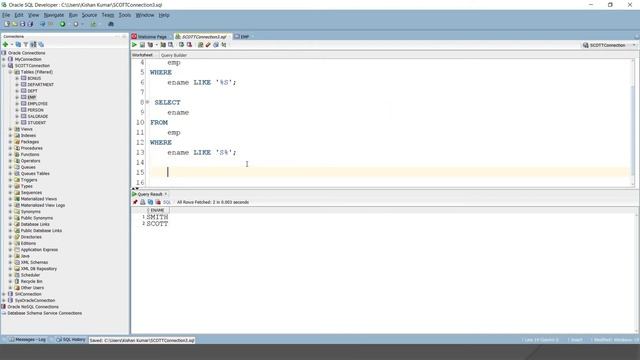Click the Print icon in Query Result toolbar

point(142,202)
